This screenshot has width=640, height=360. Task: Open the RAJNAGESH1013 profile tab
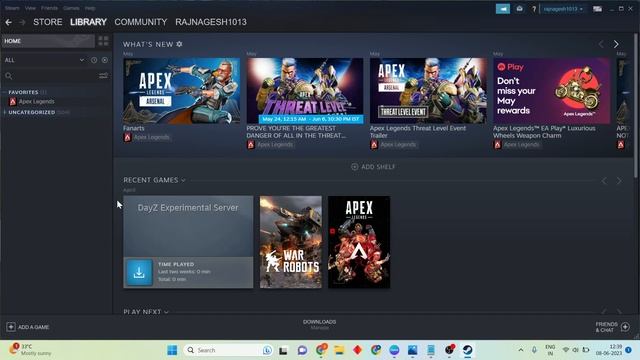tap(211, 22)
